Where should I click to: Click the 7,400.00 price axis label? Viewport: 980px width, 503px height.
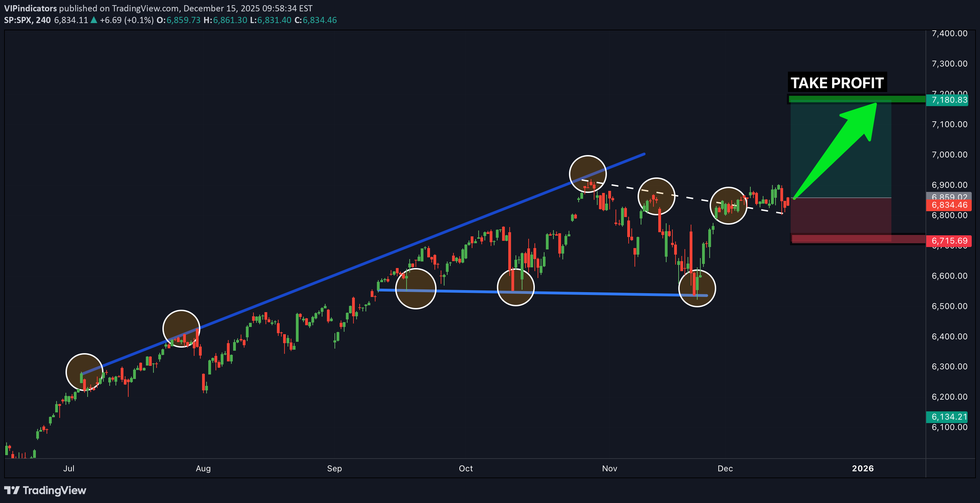click(949, 33)
